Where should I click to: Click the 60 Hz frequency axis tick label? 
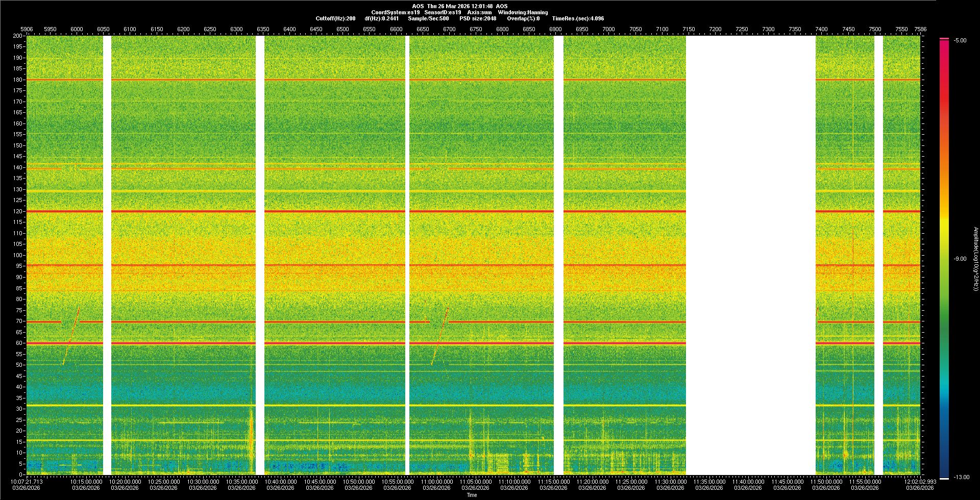(19, 343)
